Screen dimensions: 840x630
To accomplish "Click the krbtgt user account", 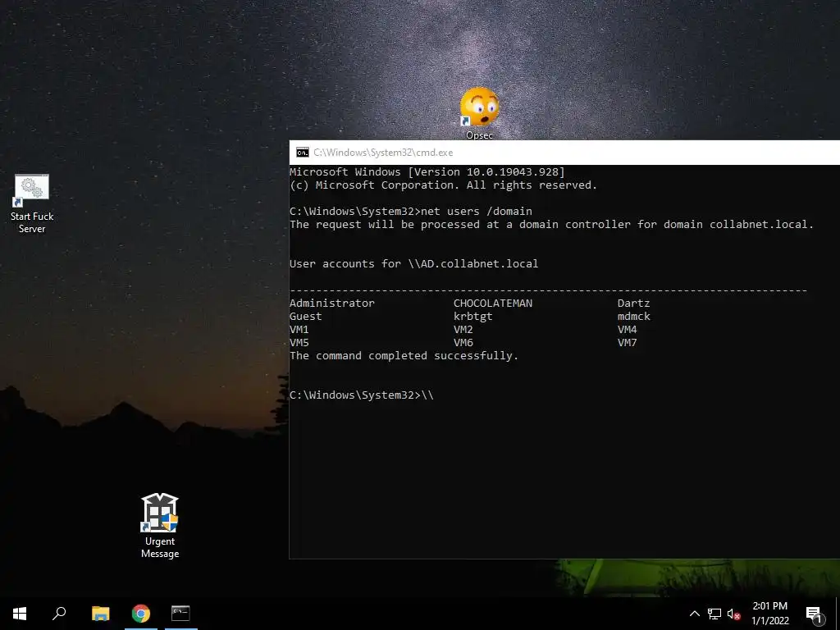I will pyautogui.click(x=473, y=316).
